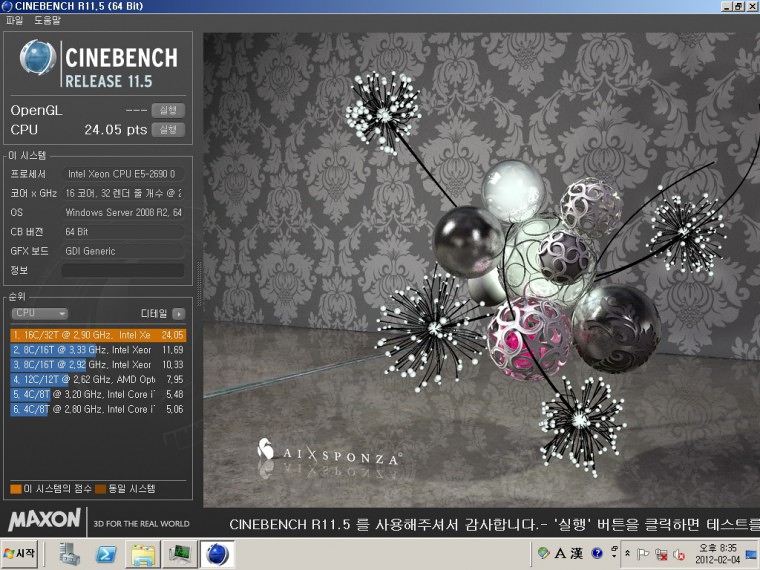Click the rendered scene image
The image size is (760, 570).
[x=481, y=270]
